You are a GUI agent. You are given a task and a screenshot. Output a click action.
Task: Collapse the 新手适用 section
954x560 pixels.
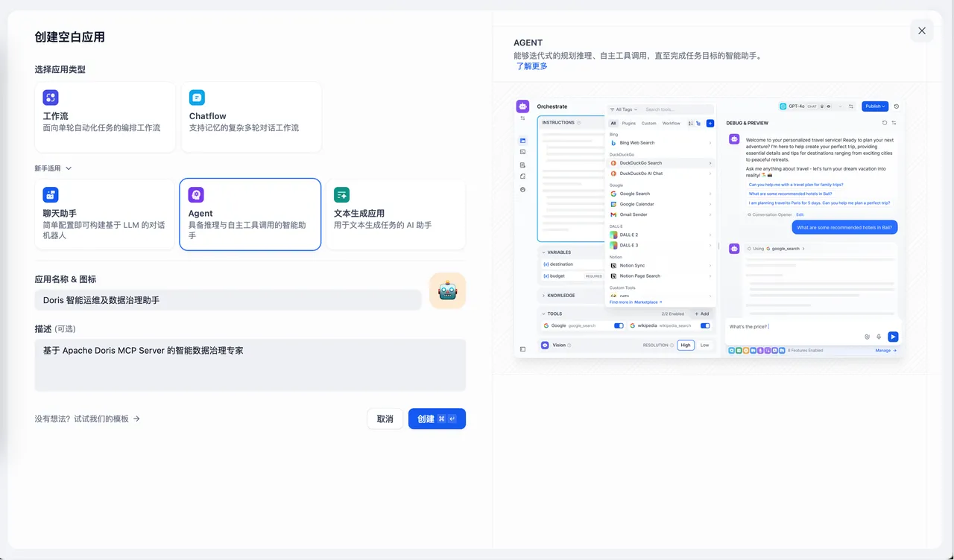[53, 168]
